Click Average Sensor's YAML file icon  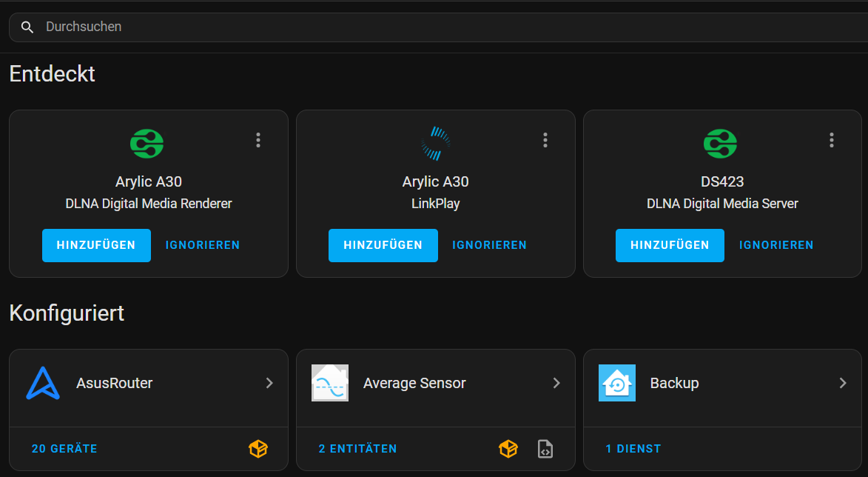pos(545,449)
